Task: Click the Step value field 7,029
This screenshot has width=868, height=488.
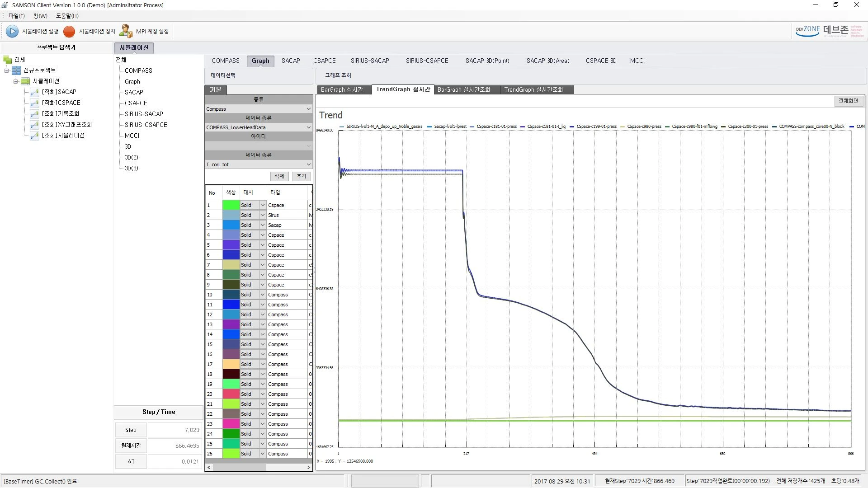Action: click(175, 430)
